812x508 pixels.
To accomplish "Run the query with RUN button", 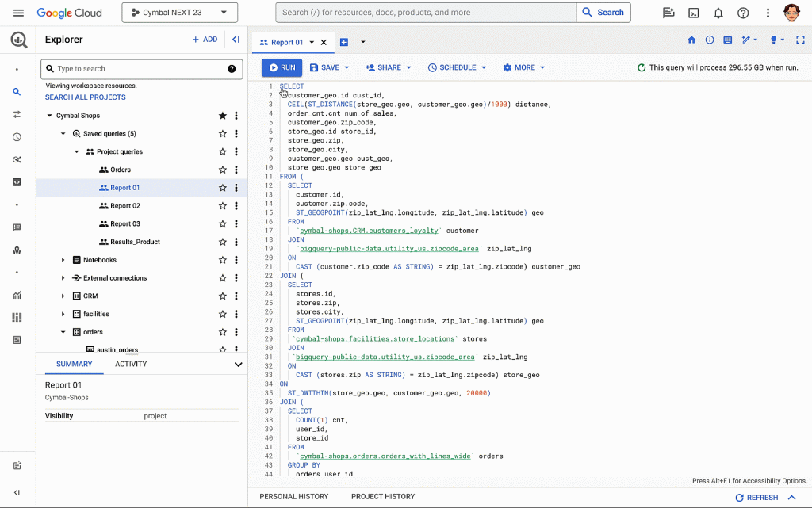I will pos(282,68).
